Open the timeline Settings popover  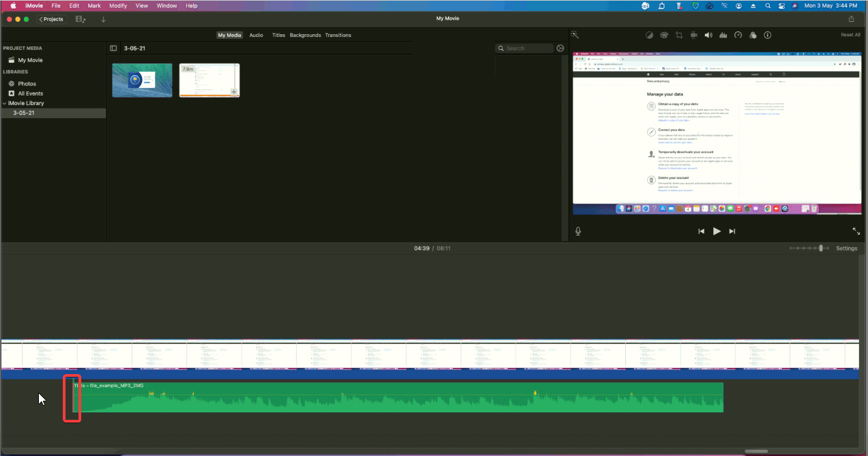pyautogui.click(x=846, y=248)
